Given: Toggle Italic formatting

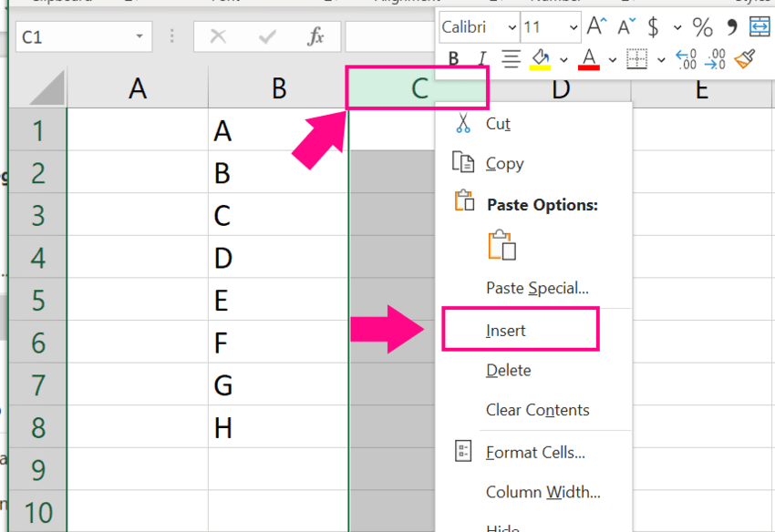Looking at the screenshot, I should coord(481,58).
